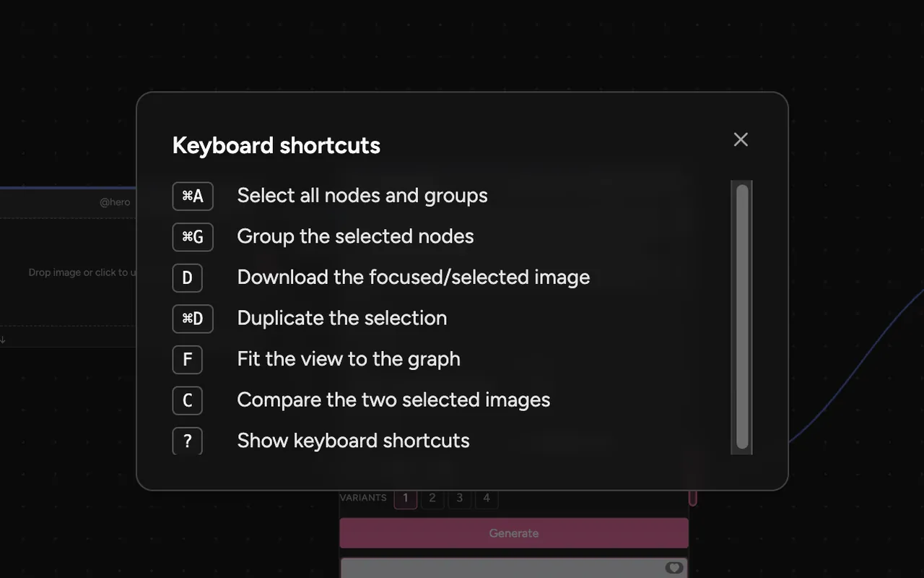Select variant count 1

click(406, 498)
